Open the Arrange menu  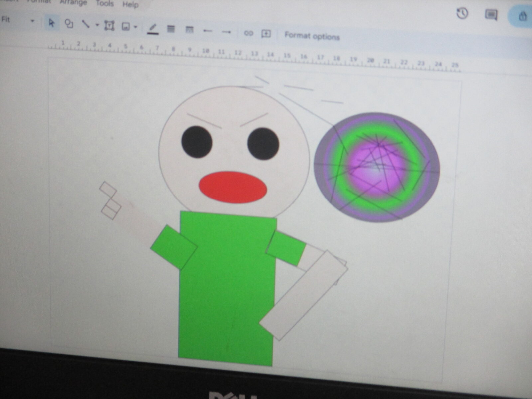pos(73,3)
